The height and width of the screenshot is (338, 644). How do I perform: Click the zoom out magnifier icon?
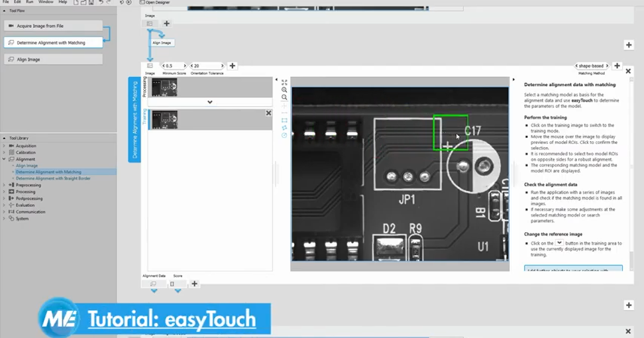(x=284, y=97)
